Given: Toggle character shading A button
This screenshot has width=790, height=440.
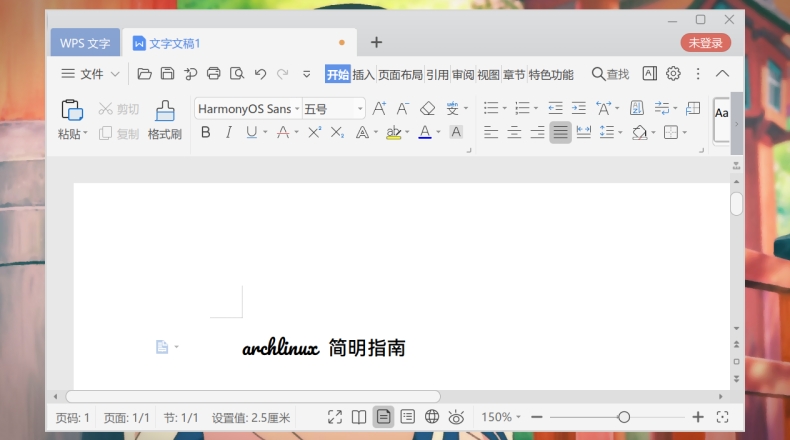Looking at the screenshot, I should [456, 133].
